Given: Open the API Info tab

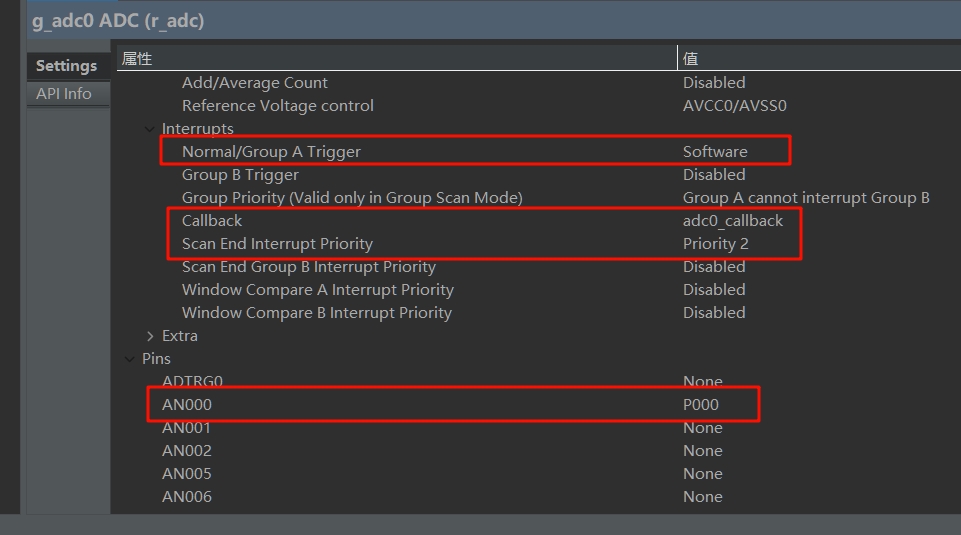Looking at the screenshot, I should tap(64, 94).
